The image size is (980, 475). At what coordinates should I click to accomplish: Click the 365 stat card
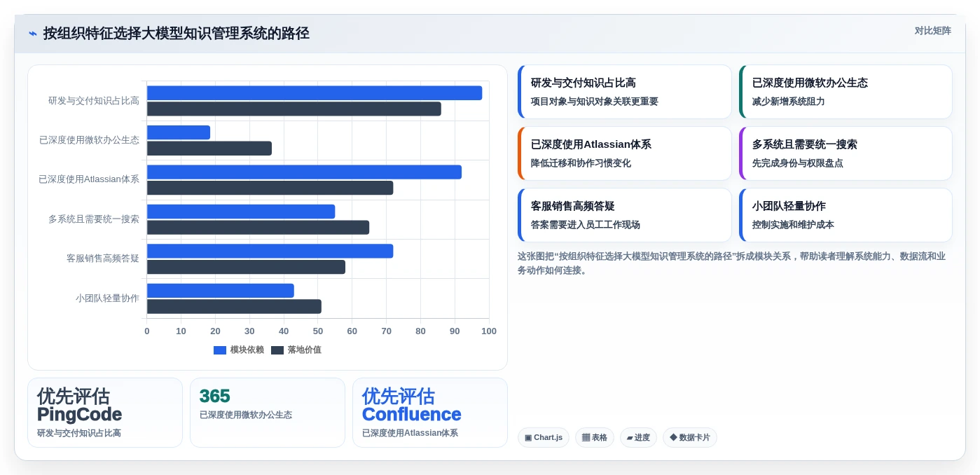268,413
